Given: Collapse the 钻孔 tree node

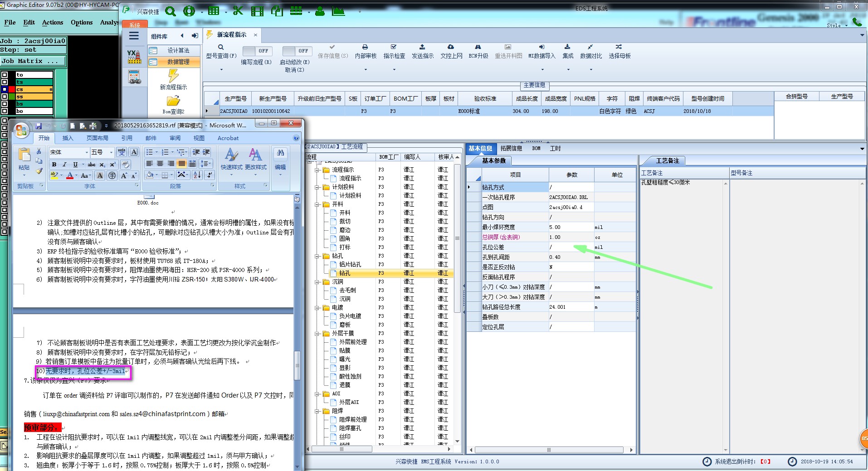Looking at the screenshot, I should [x=317, y=256].
